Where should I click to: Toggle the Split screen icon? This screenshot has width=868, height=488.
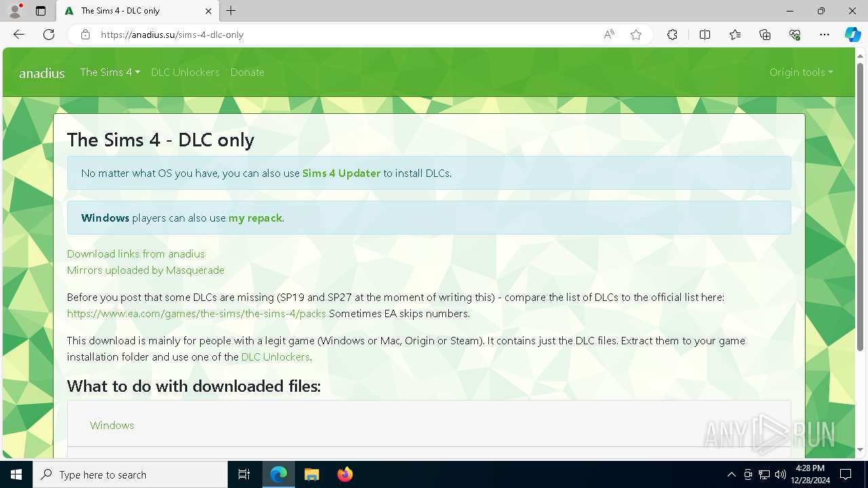(705, 35)
